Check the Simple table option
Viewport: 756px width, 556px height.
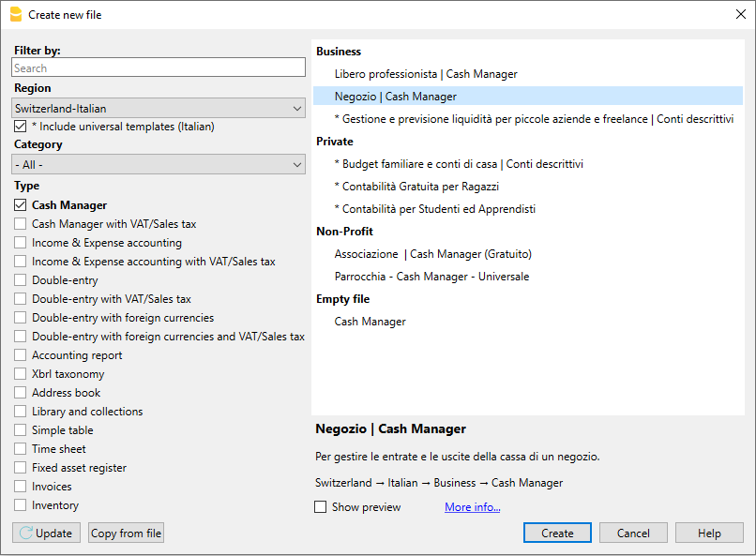[21, 430]
